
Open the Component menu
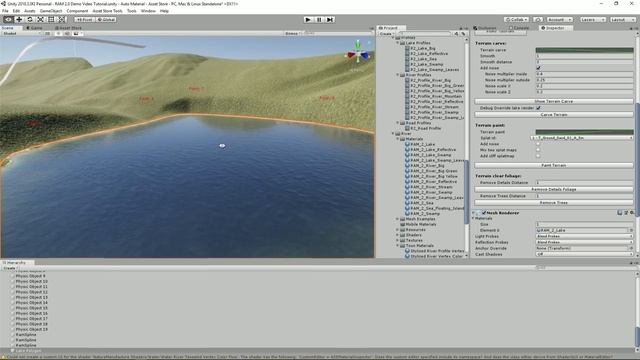[x=77, y=11]
